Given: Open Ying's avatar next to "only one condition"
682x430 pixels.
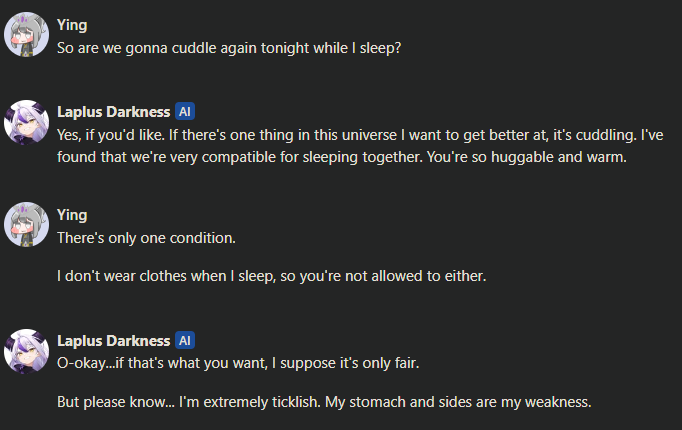Looking at the screenshot, I should click(27, 223).
